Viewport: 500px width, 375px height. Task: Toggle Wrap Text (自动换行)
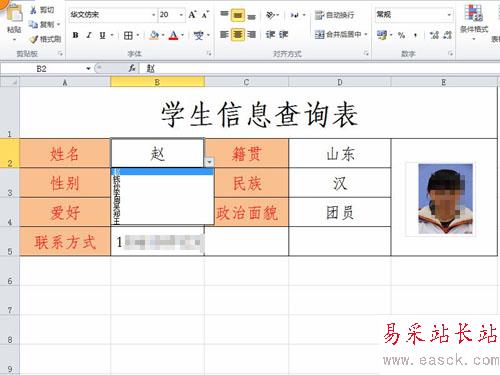coord(335,15)
